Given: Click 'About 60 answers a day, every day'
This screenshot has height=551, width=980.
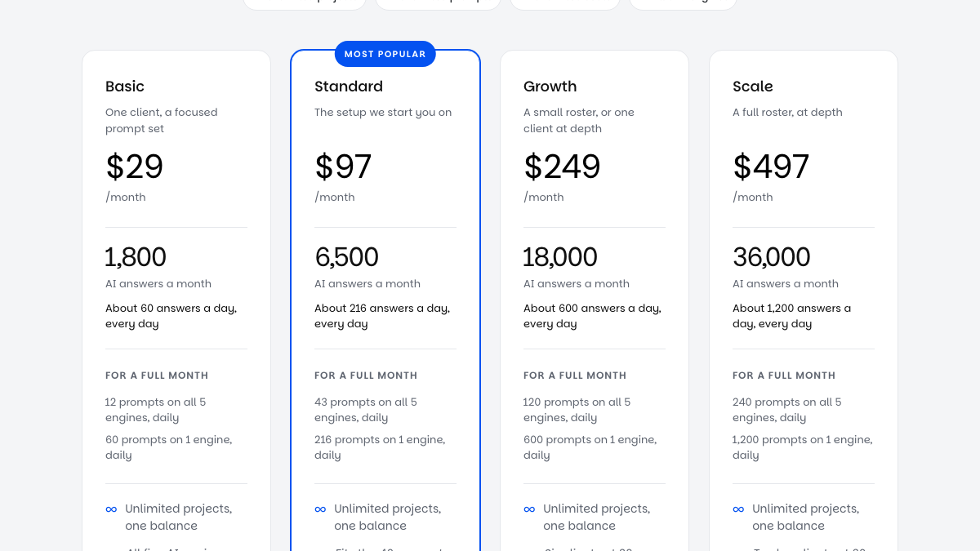Looking at the screenshot, I should [x=171, y=316].
